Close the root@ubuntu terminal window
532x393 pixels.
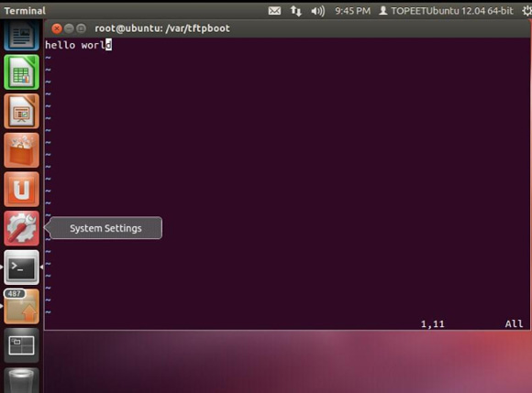57,28
